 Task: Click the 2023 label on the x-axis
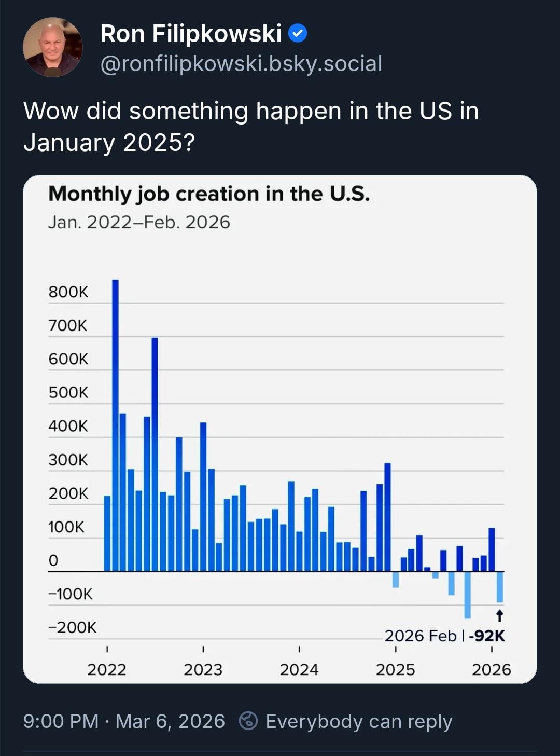pyautogui.click(x=203, y=669)
